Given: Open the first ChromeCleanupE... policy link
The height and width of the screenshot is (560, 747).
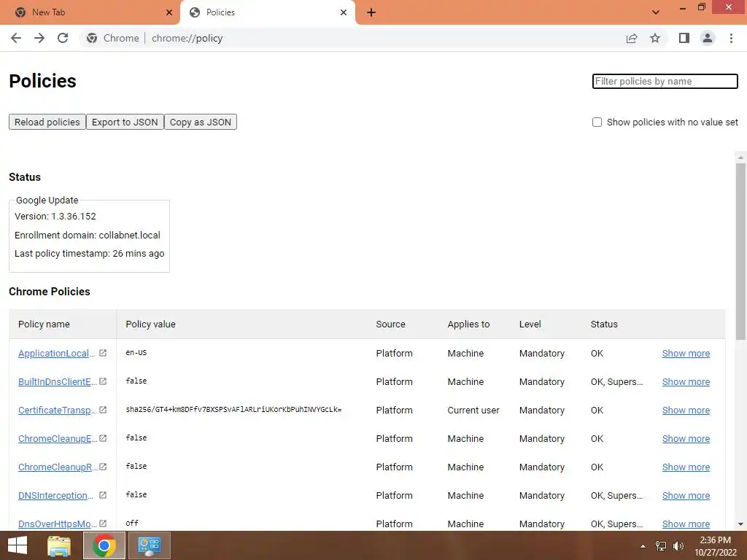Looking at the screenshot, I should point(58,438).
